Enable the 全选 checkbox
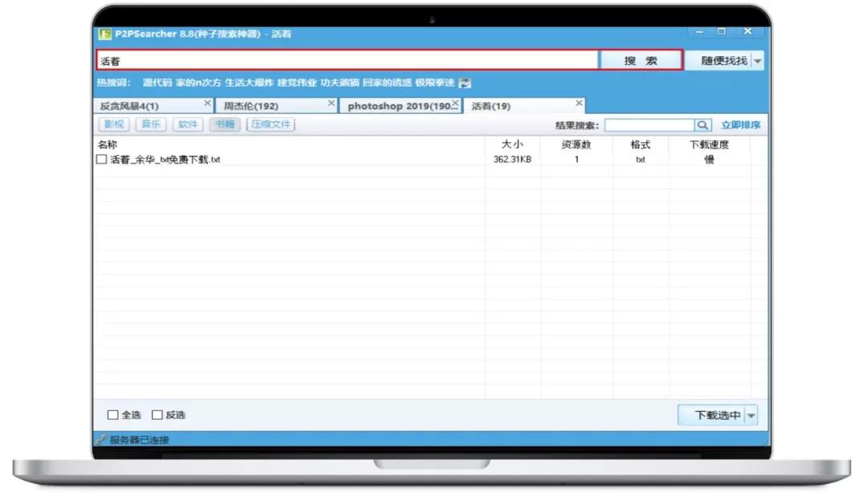Image resolution: width=868 pixels, height=493 pixels. click(113, 415)
